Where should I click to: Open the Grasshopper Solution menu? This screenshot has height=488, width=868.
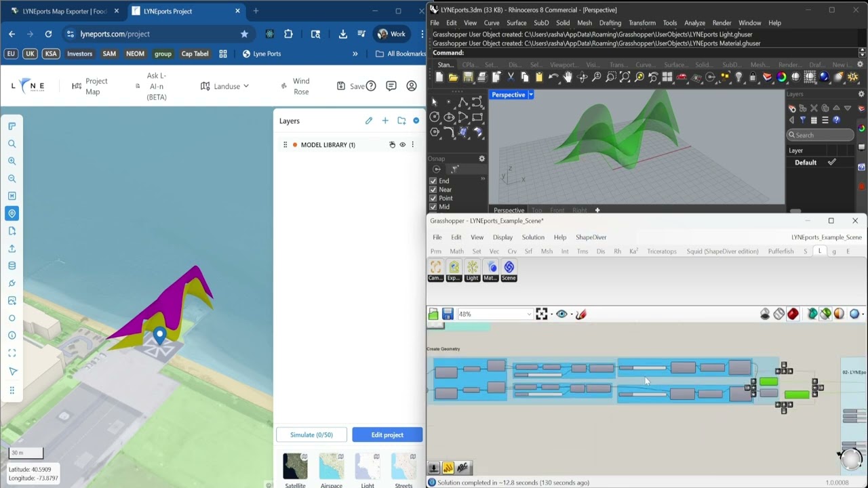coord(533,237)
